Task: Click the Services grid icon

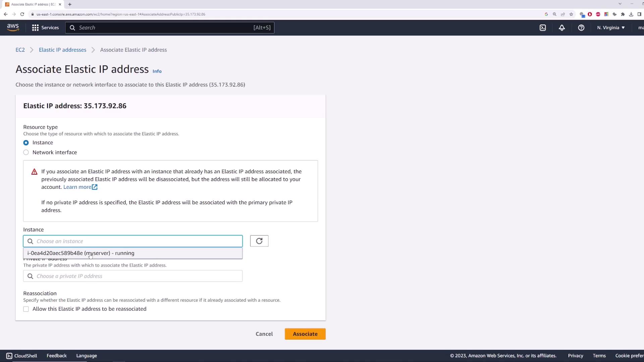Action: (x=35, y=28)
